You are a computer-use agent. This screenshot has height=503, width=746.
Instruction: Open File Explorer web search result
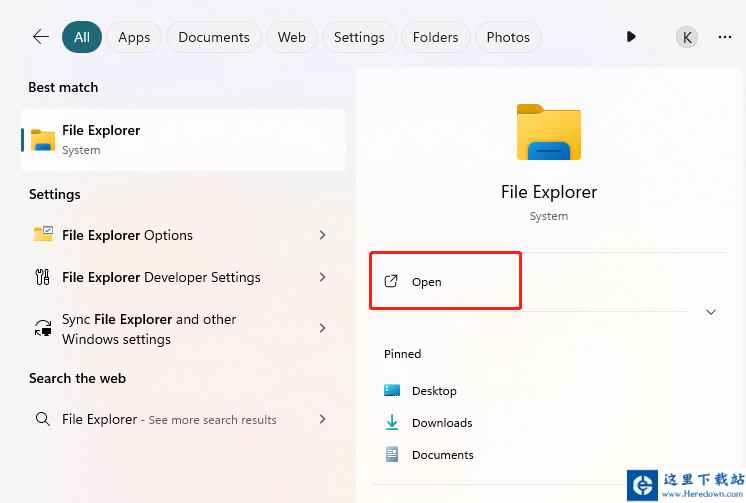pos(183,419)
